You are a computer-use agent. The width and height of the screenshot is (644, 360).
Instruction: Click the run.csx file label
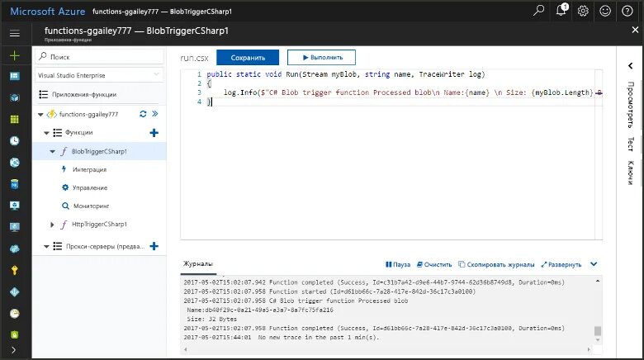click(194, 58)
